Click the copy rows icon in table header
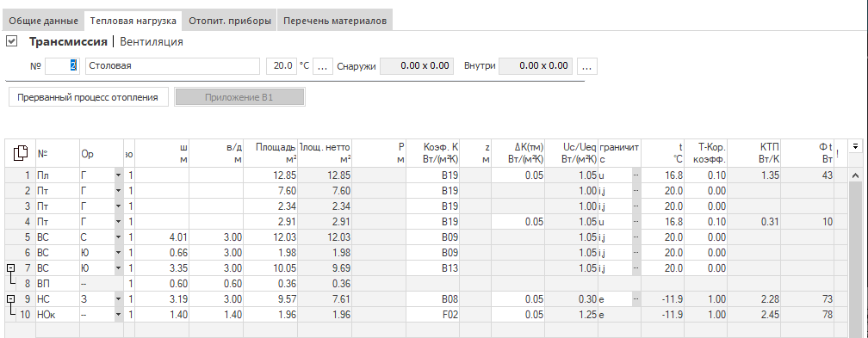Viewport: 868px width, 338px height. click(21, 153)
